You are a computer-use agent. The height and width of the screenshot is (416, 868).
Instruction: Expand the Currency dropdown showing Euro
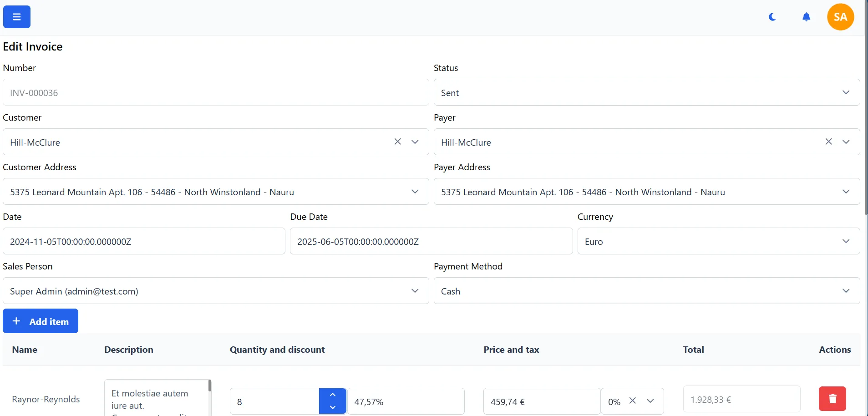click(x=846, y=241)
